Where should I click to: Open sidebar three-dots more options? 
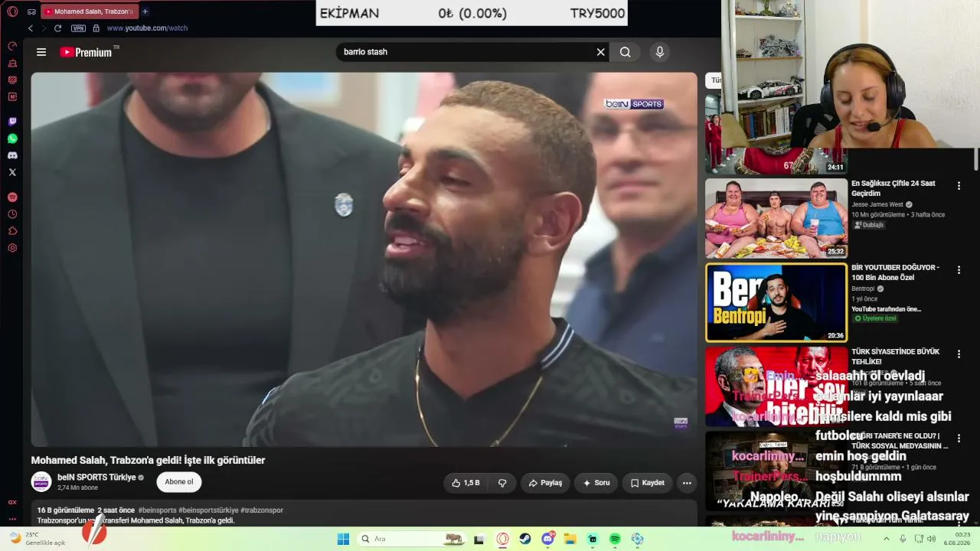[x=12, y=519]
